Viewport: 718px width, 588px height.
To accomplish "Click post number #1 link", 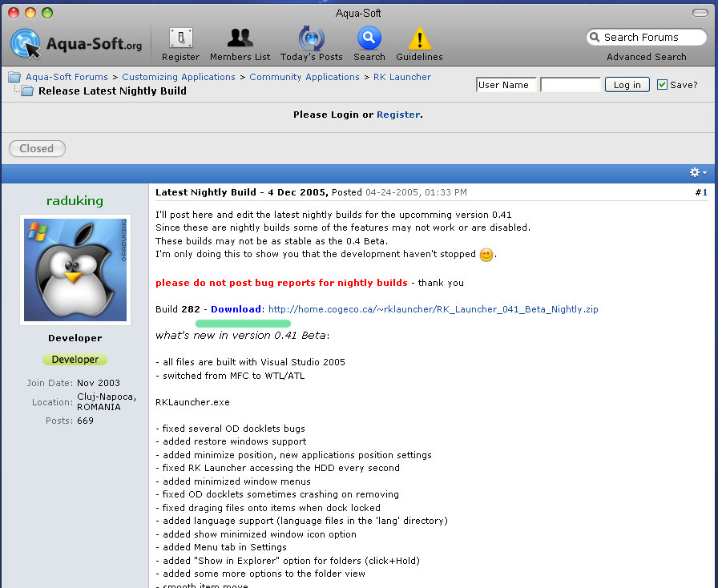I will click(701, 192).
